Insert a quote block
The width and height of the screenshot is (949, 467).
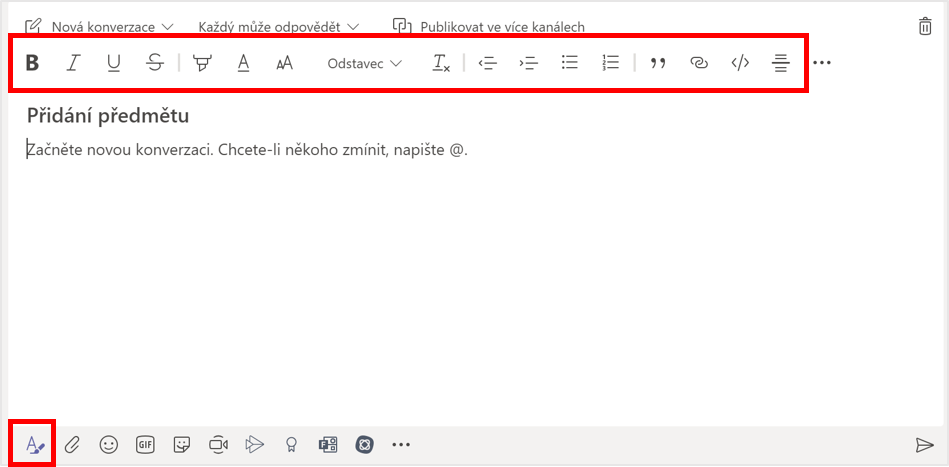[x=657, y=63]
